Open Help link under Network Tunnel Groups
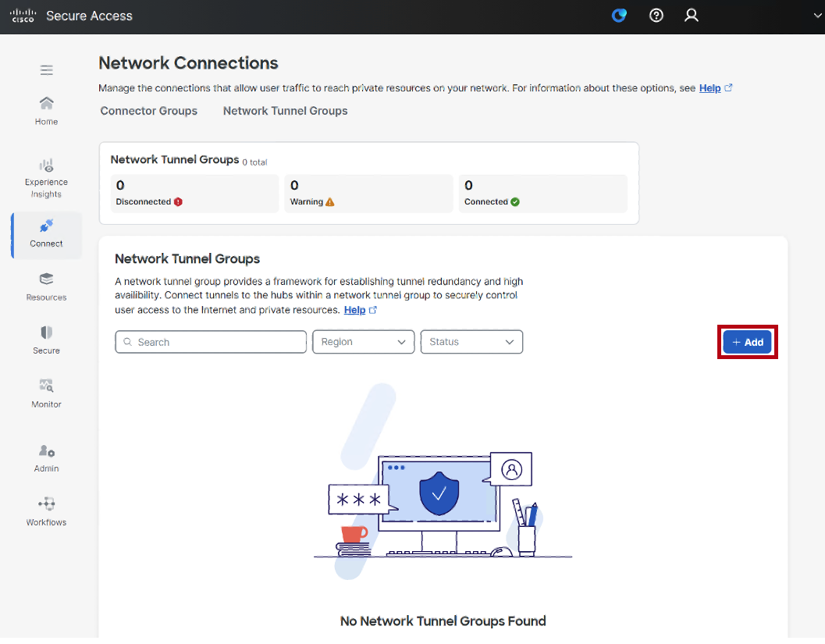This screenshot has height=644, width=825. 354,310
